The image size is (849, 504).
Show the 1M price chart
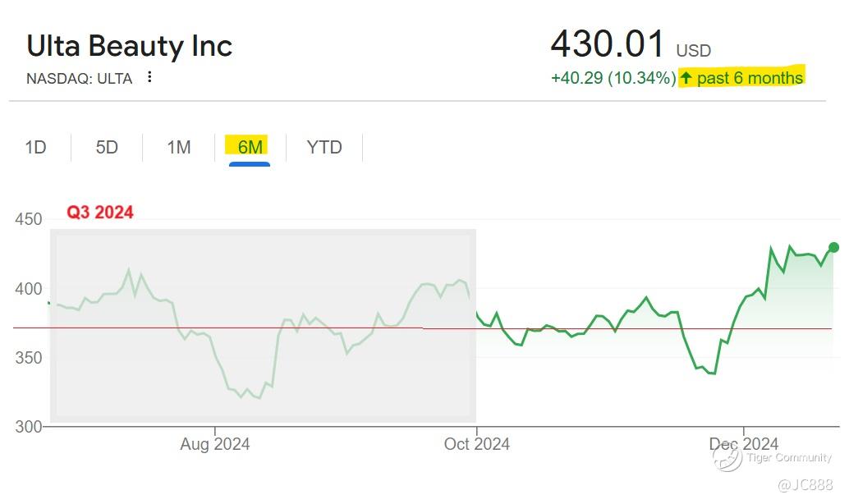178,148
